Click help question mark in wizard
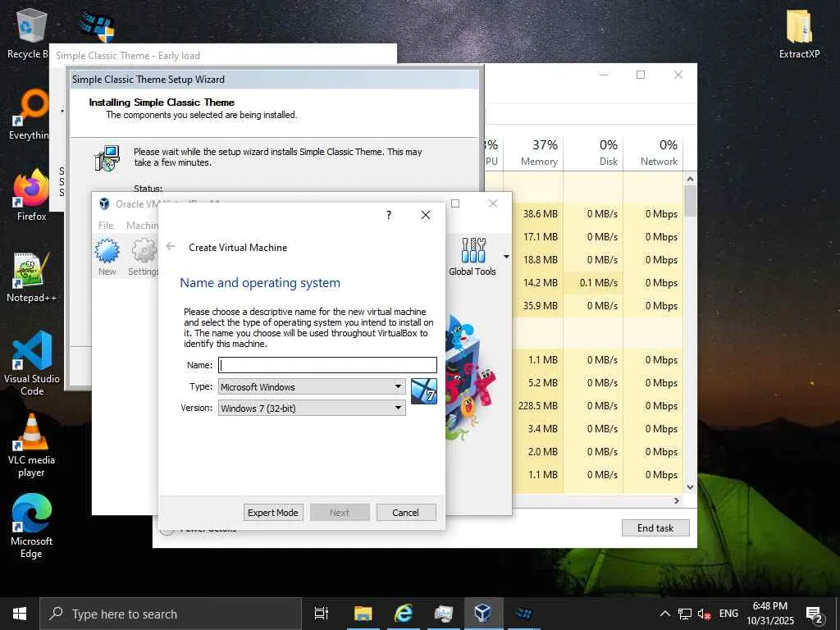Screen dimensions: 840x630 [389, 215]
